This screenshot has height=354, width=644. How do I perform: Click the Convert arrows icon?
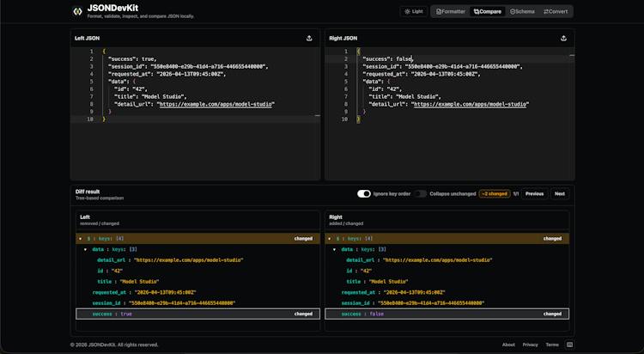(x=546, y=11)
